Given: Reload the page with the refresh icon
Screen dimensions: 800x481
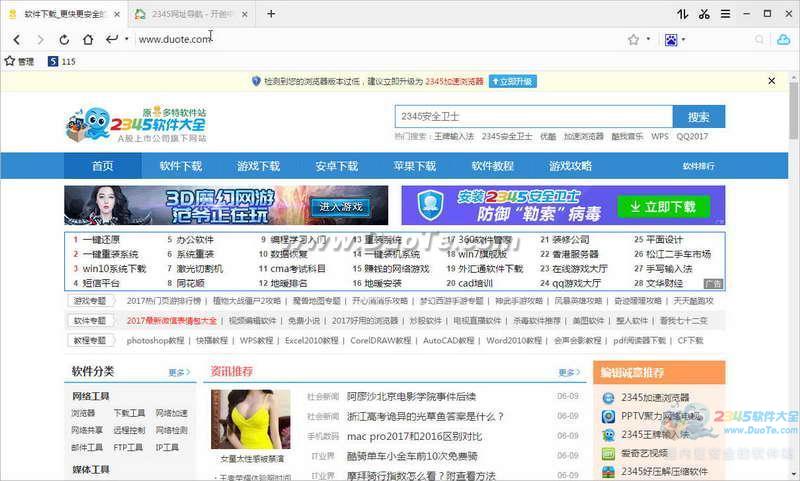Looking at the screenshot, I should pos(64,39).
